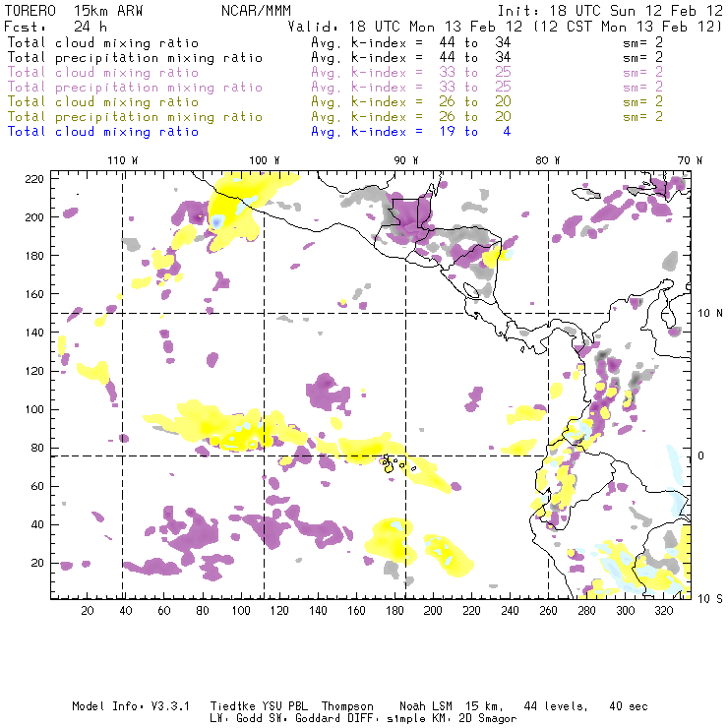Click the '100 W' longitude label
Viewport: 728px width, 728px height.
(265, 160)
